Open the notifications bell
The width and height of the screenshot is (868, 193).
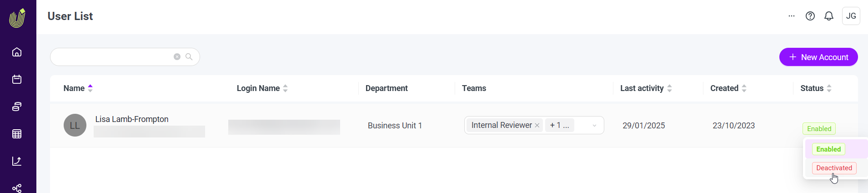tap(829, 16)
